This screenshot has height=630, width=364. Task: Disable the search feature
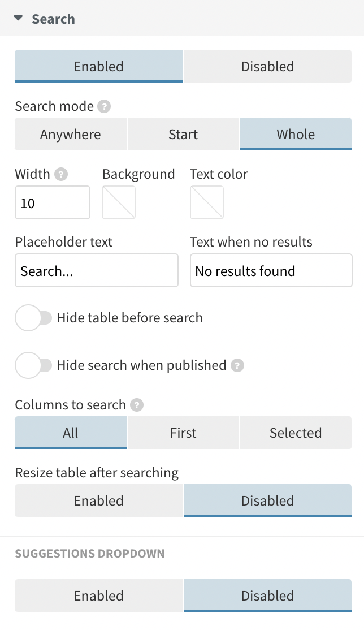pos(267,66)
